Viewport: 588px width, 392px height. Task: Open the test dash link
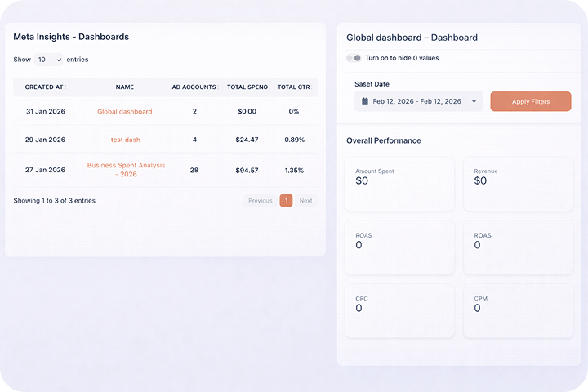click(x=124, y=140)
